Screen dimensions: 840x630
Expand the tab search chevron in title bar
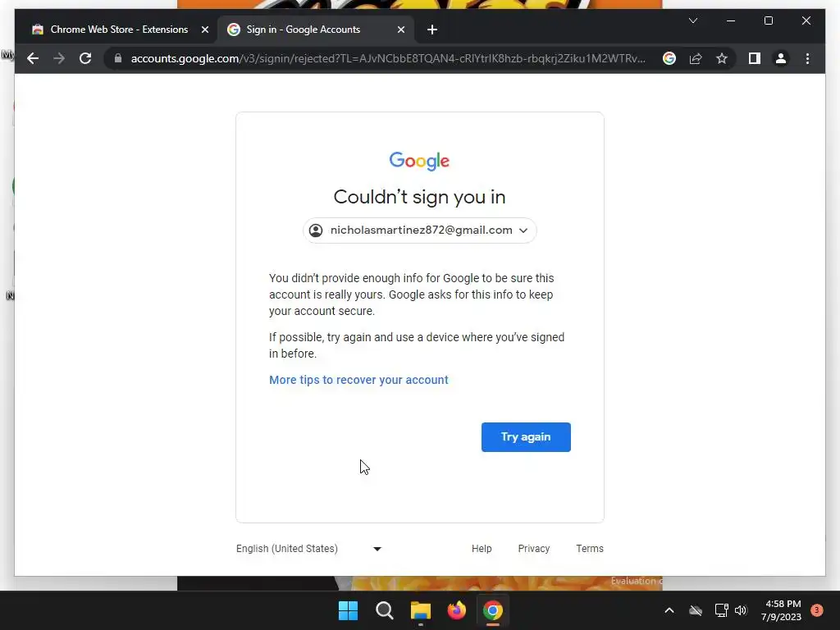692,21
